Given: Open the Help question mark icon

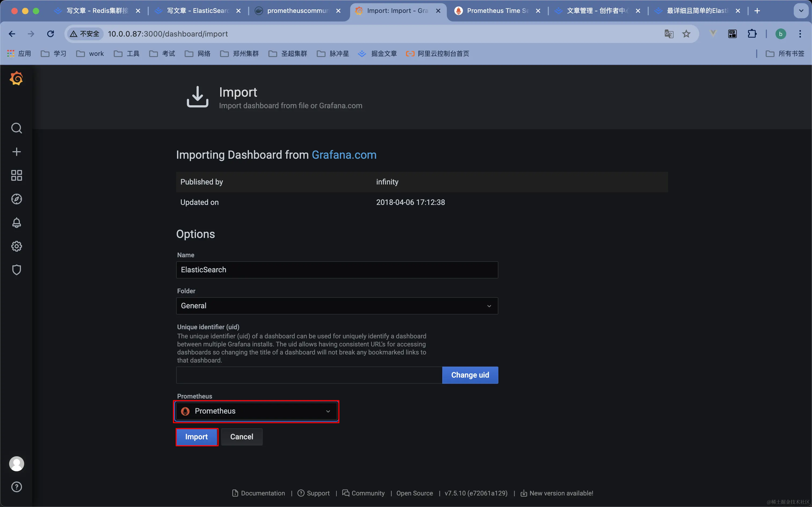Looking at the screenshot, I should 16,487.
